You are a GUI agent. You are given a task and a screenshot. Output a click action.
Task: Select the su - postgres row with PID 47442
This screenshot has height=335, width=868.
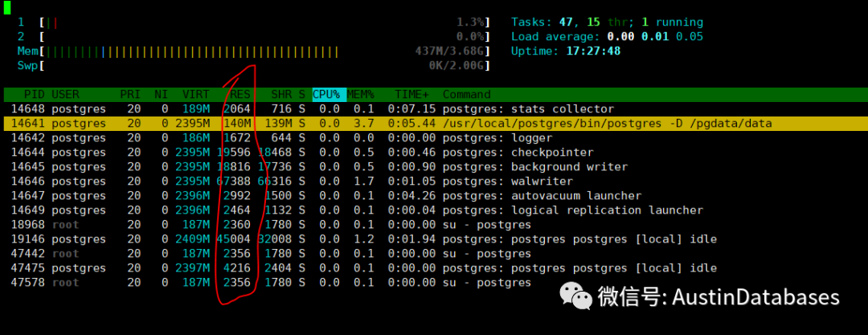point(434,254)
